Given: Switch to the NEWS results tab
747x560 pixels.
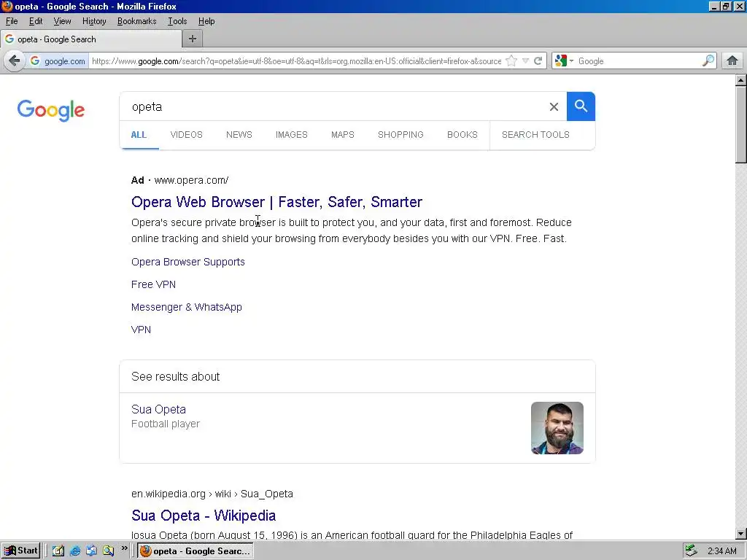Looking at the screenshot, I should click(x=239, y=135).
